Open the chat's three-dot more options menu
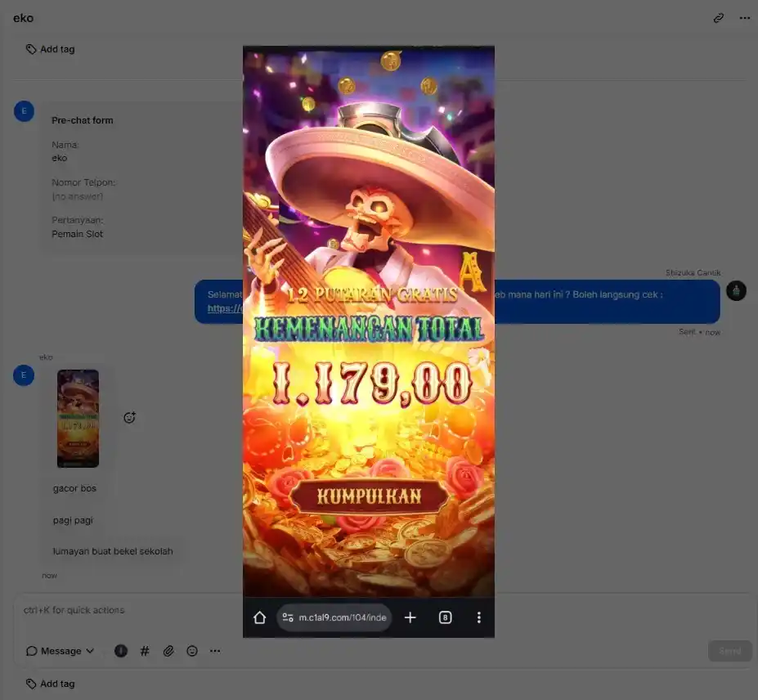Screen dimensions: 758x700 pyautogui.click(x=744, y=18)
